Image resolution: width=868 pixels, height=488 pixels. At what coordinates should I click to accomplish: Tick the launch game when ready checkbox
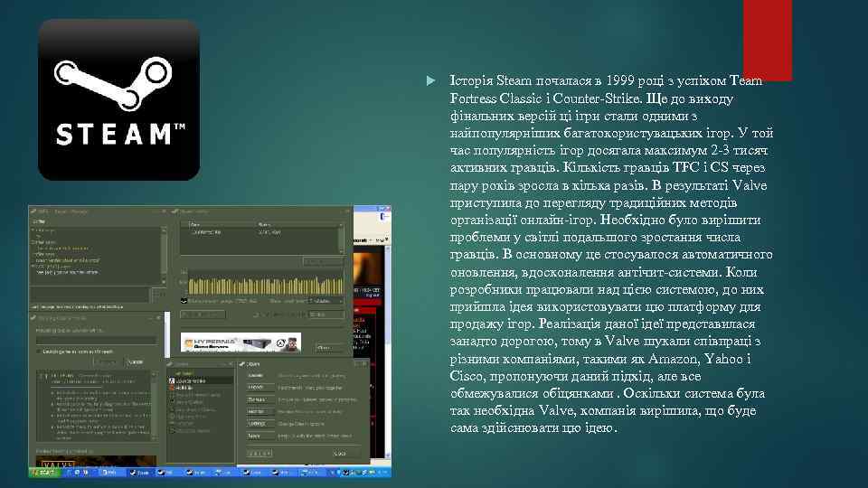pos(39,352)
